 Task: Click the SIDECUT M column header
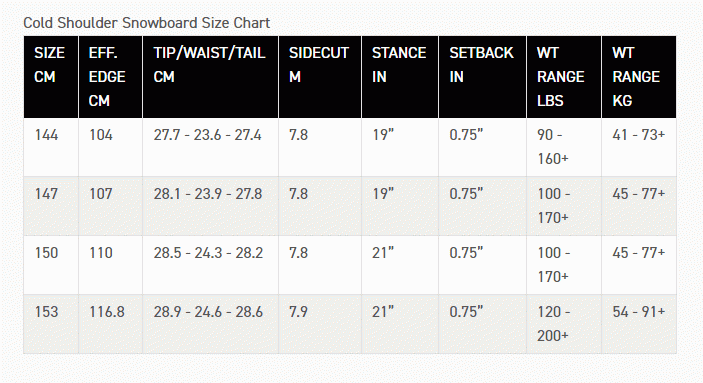320,77
